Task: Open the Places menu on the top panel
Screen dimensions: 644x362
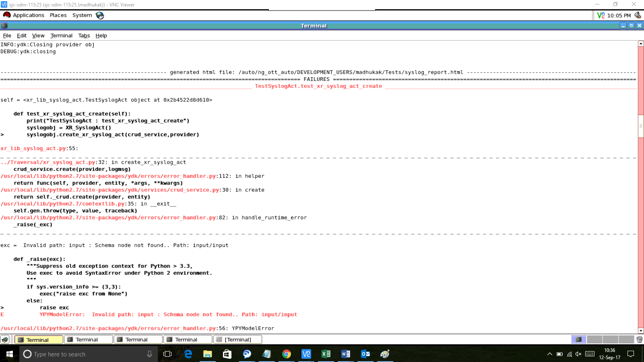Action: [x=58, y=15]
